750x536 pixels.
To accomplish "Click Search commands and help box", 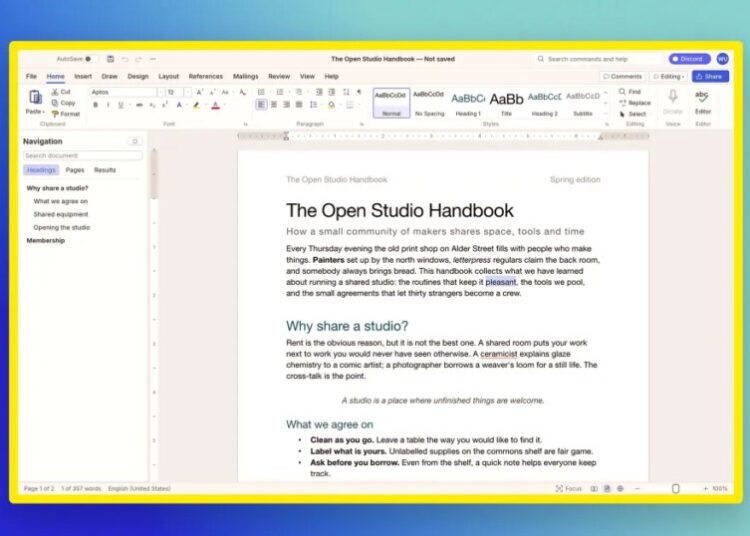I will click(x=599, y=59).
